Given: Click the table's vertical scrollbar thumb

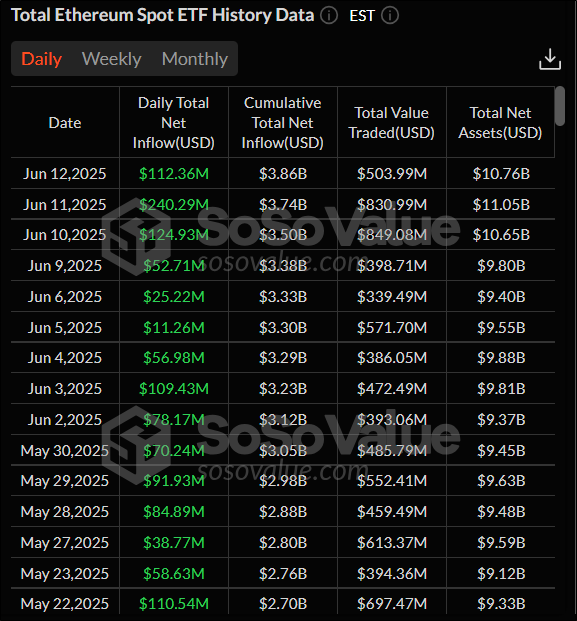Looking at the screenshot, I should 560,106.
